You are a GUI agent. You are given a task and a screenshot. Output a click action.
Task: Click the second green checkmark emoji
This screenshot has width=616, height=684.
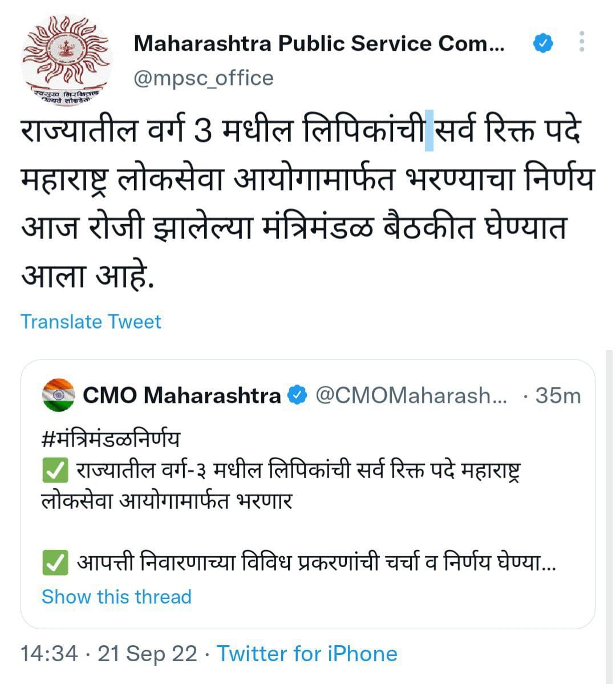coord(55,562)
